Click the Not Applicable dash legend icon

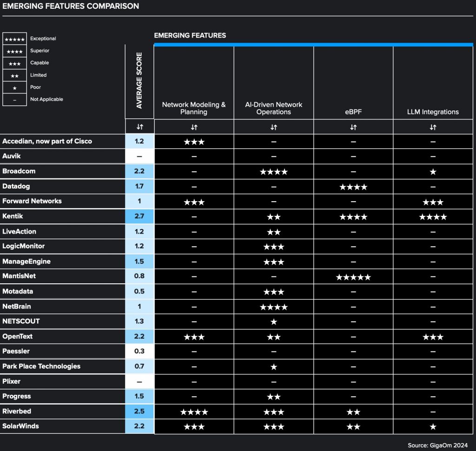click(x=14, y=99)
